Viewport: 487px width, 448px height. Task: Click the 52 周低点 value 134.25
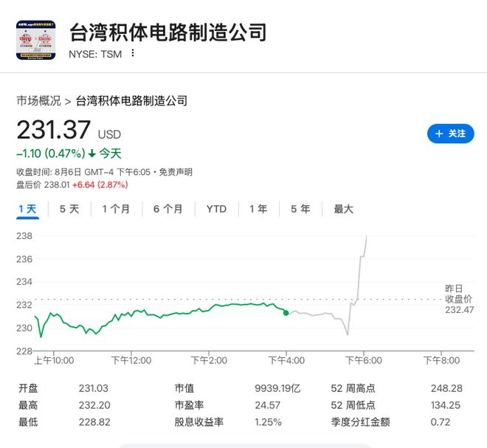pyautogui.click(x=446, y=405)
